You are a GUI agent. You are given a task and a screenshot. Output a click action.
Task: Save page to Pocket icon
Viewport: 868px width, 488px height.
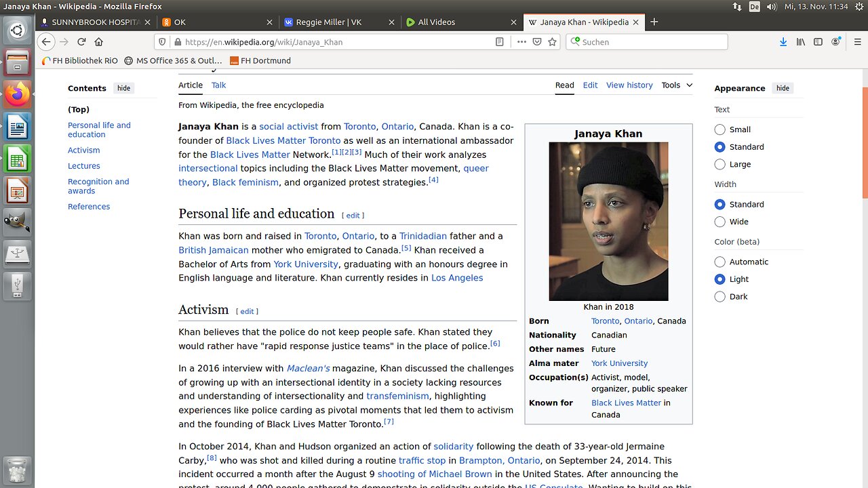click(537, 41)
